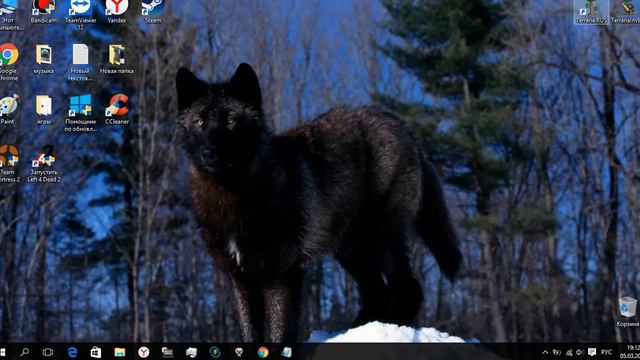Open File Explorer from the taskbar
Image resolution: width=640 pixels, height=360 pixels.
tap(120, 352)
